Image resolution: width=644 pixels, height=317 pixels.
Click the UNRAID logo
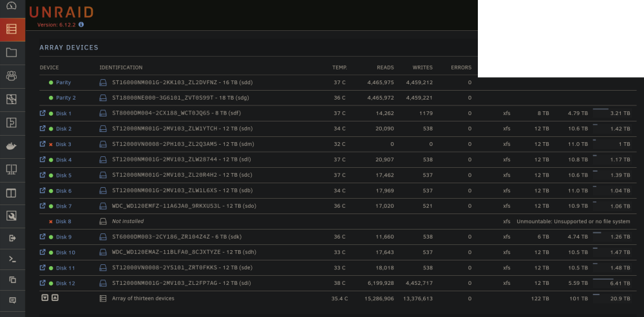61,13
